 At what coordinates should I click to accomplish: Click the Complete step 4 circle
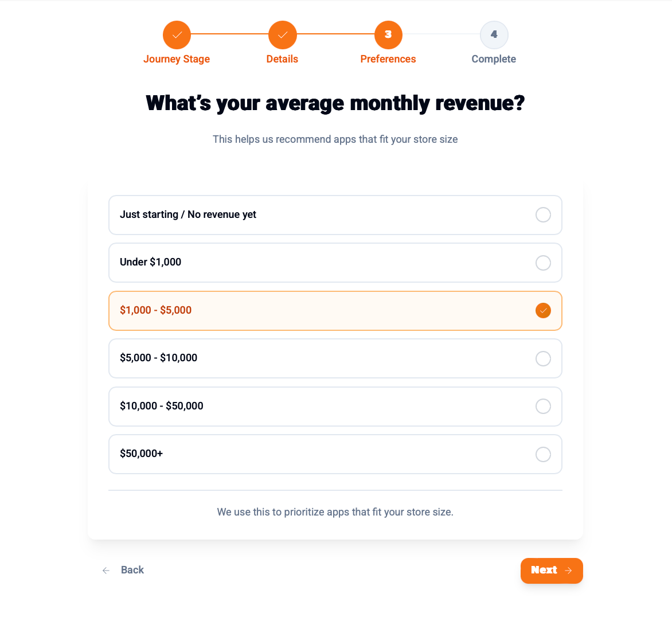(494, 35)
